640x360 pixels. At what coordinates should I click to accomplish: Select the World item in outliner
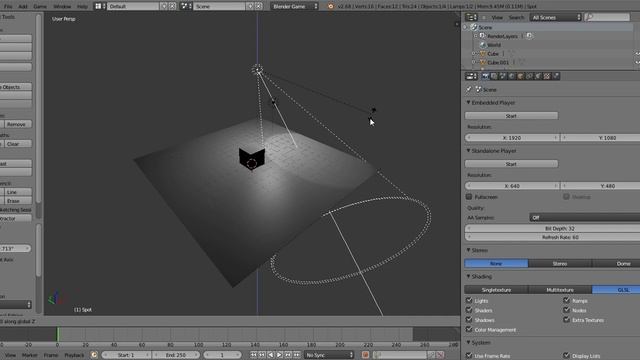click(x=493, y=45)
